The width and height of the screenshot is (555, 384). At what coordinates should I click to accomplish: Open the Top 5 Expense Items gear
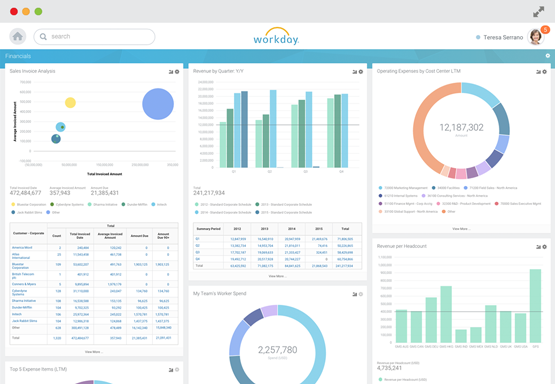pyautogui.click(x=177, y=369)
